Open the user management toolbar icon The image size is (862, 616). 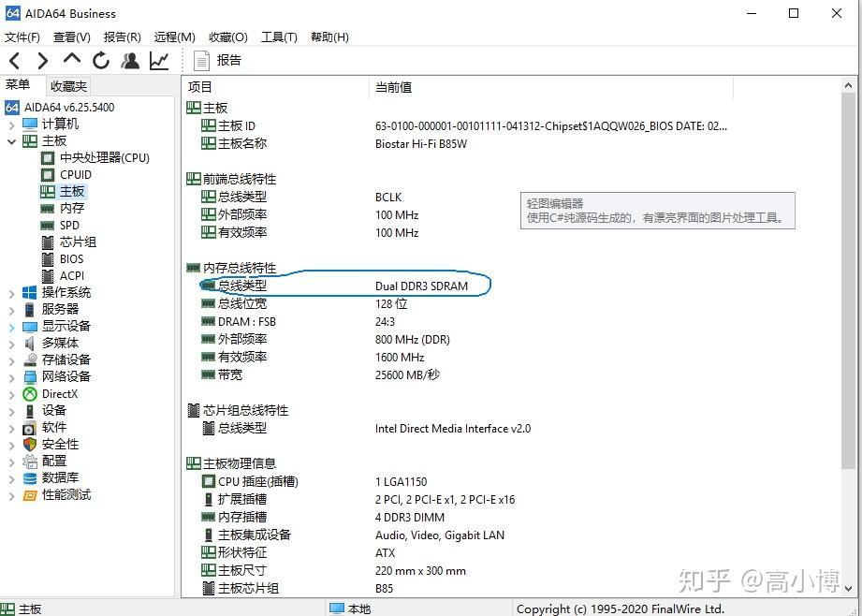[x=130, y=61]
